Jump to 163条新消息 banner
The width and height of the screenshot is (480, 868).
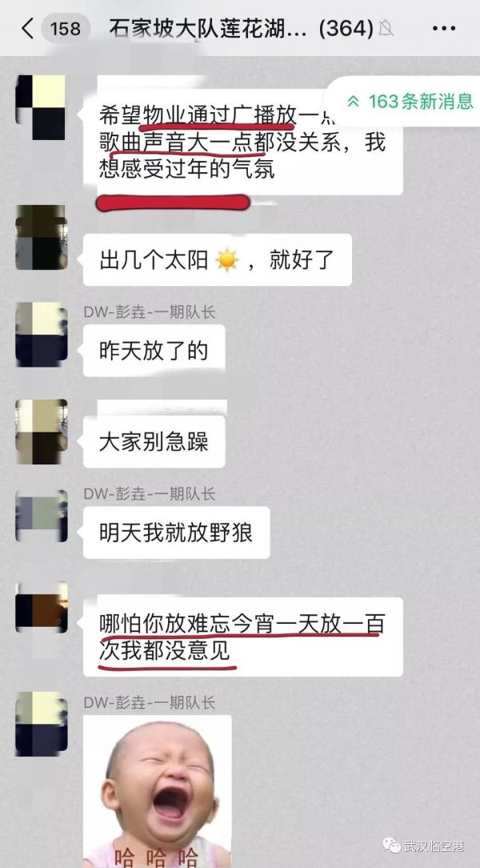[x=409, y=101]
